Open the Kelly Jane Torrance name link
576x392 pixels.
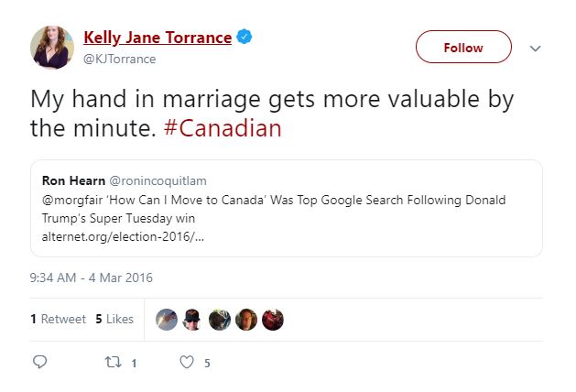click(158, 38)
